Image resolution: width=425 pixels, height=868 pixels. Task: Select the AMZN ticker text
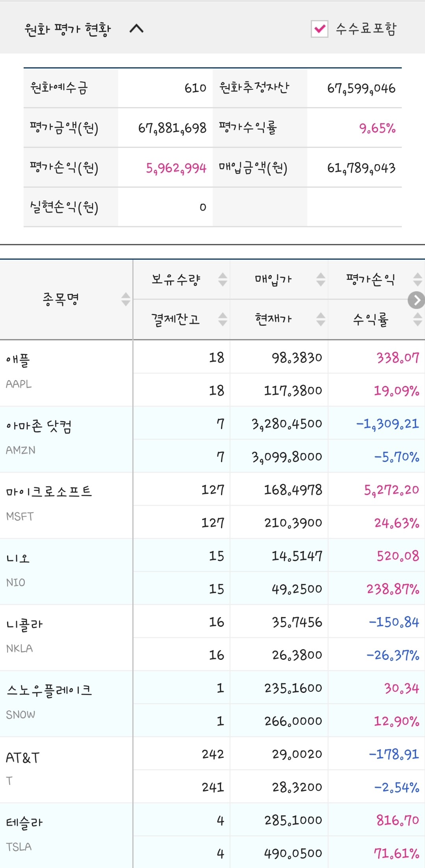(20, 450)
